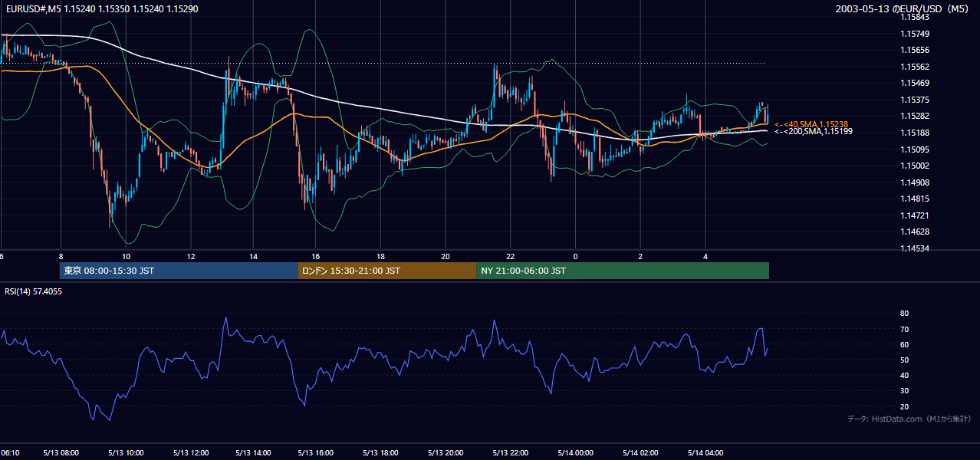Click RSI axis level 60
The width and height of the screenshot is (980, 460).
coord(904,344)
